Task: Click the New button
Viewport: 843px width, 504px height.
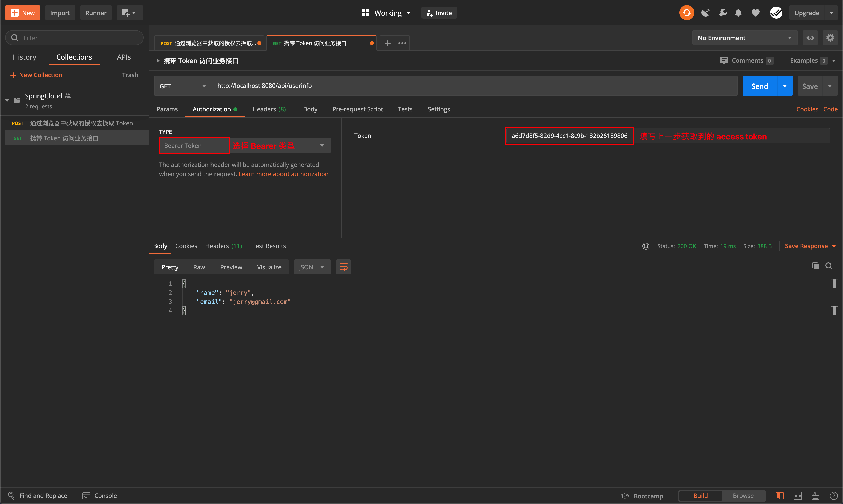Action: 22,13
